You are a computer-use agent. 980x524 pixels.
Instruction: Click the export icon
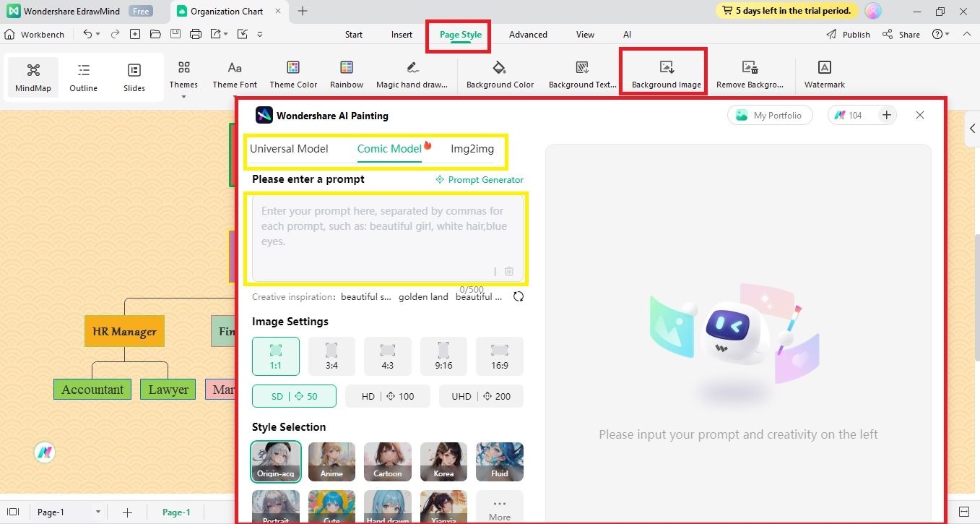[215, 35]
